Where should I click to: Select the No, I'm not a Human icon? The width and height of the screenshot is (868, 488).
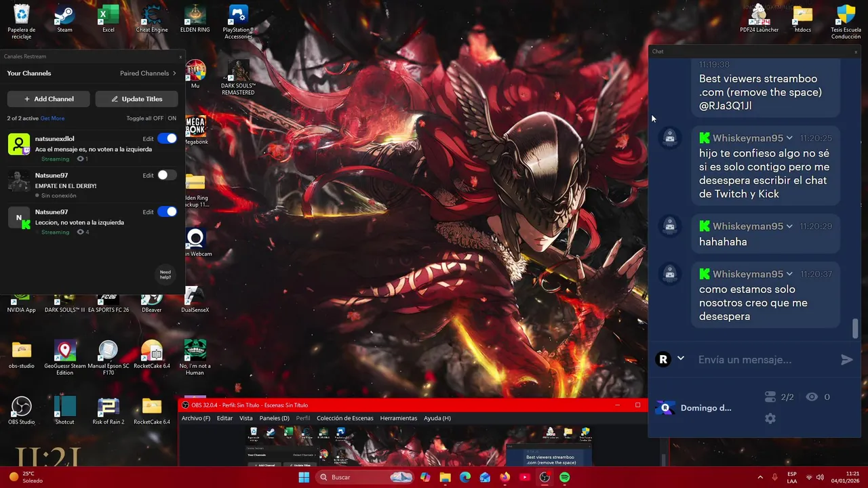(x=195, y=358)
